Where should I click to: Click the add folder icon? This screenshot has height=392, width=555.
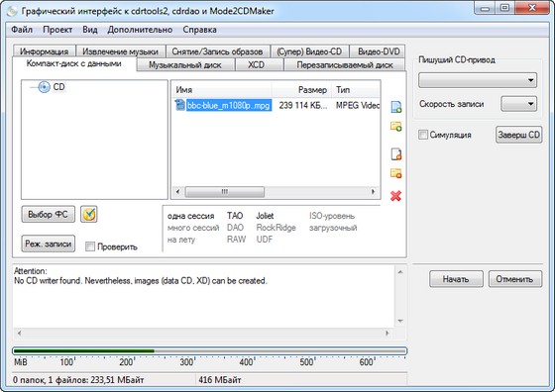coord(395,126)
